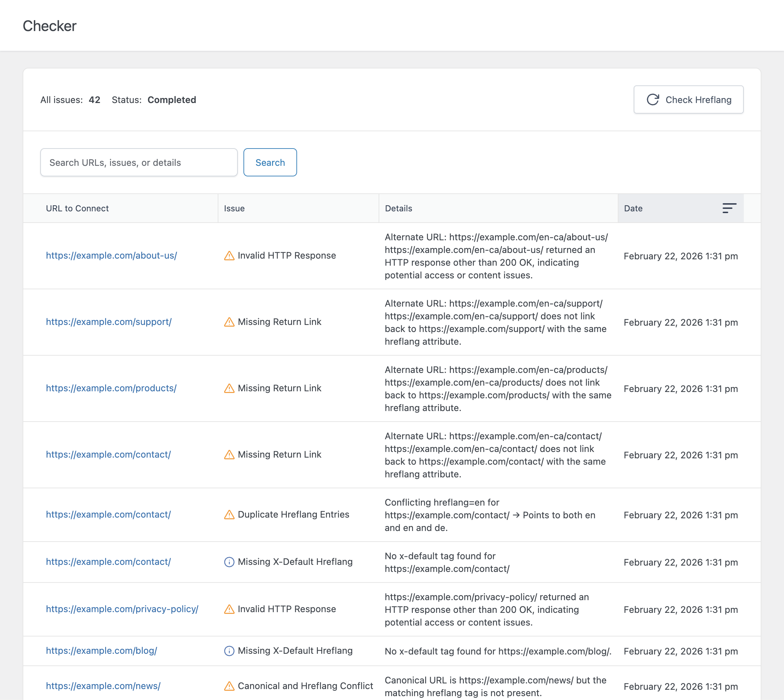Click warning icon for support Missing Return Link
Viewport: 784px width, 700px height.
229,322
